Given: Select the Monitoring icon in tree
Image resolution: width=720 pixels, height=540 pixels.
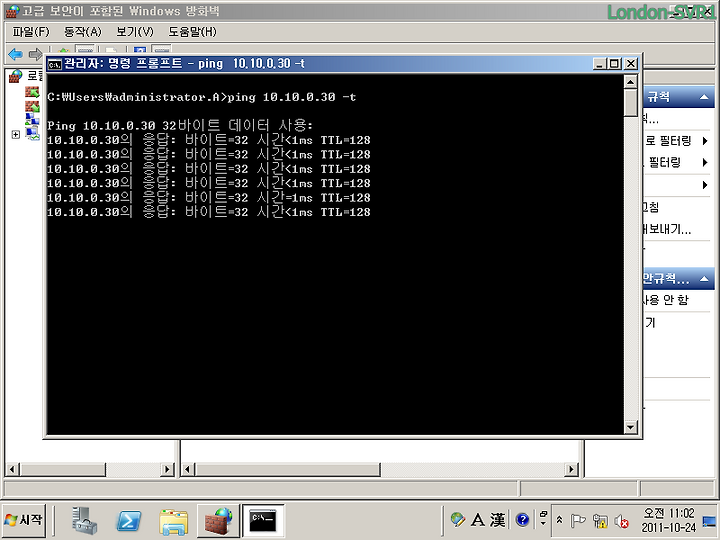Looking at the screenshot, I should coord(32,134).
